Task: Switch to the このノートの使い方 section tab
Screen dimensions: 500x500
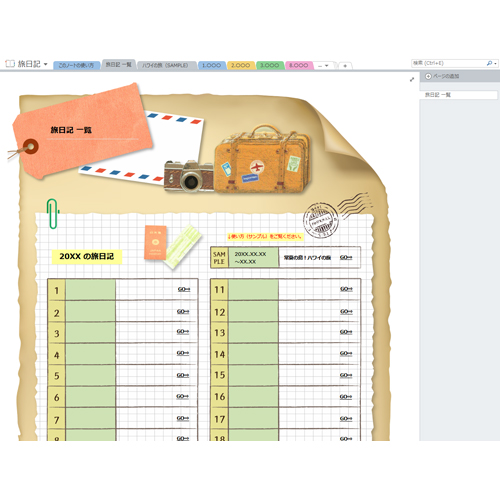Action: click(76, 65)
